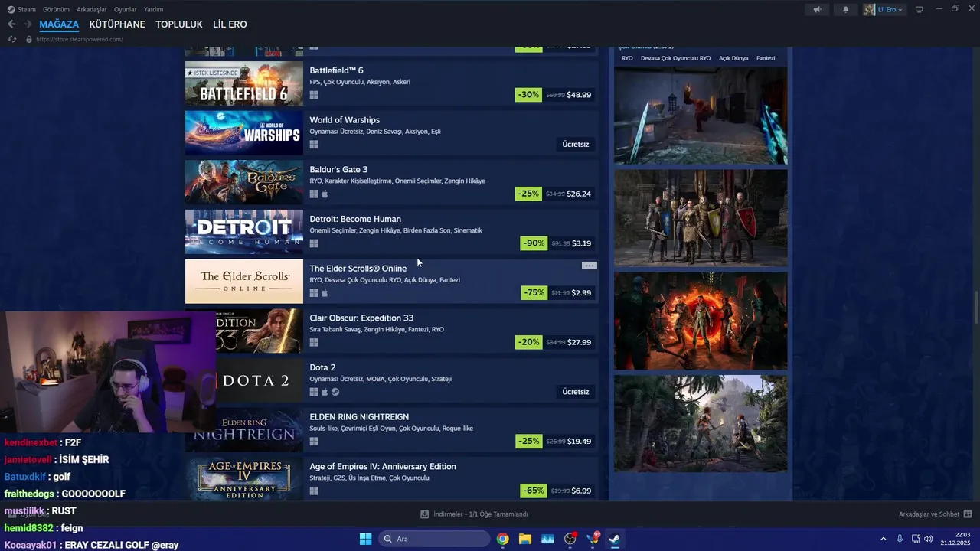The image size is (980, 551).
Task: Open the Windows Start menu
Action: click(365, 539)
